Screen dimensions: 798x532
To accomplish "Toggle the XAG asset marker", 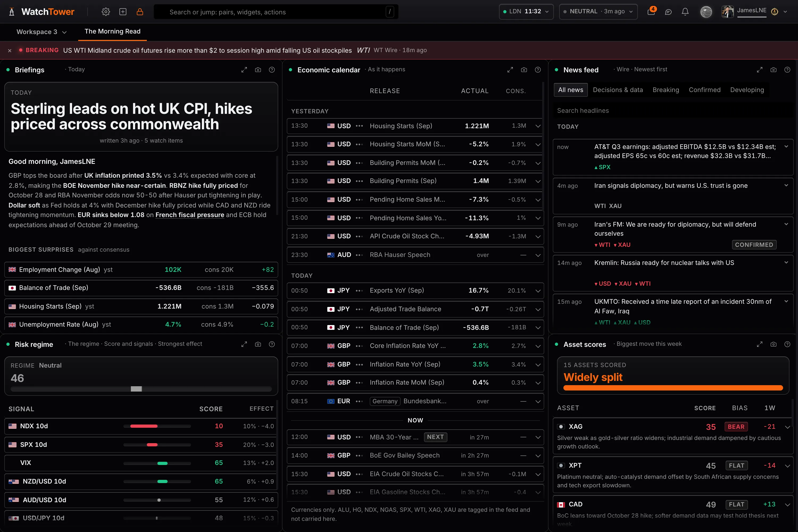I will (561, 427).
